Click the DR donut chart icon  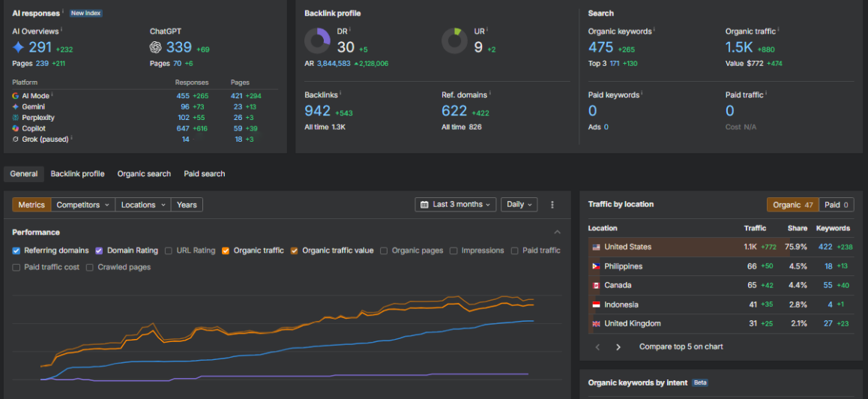click(x=318, y=41)
